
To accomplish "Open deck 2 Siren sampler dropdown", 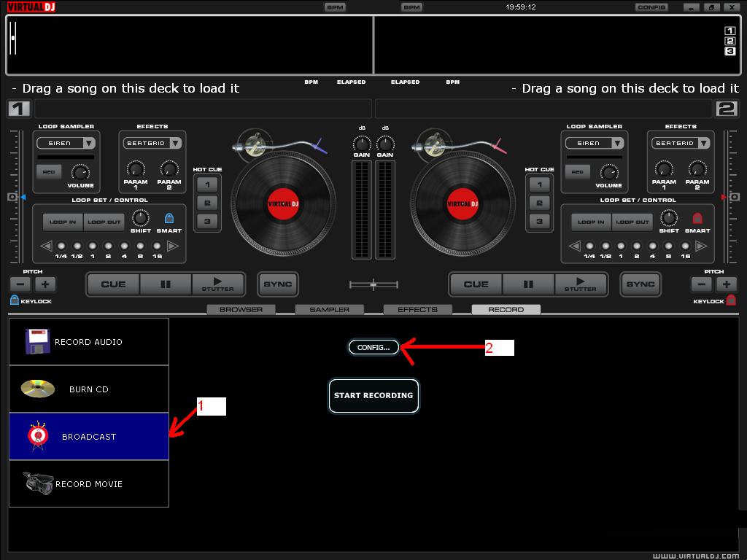I will [618, 143].
